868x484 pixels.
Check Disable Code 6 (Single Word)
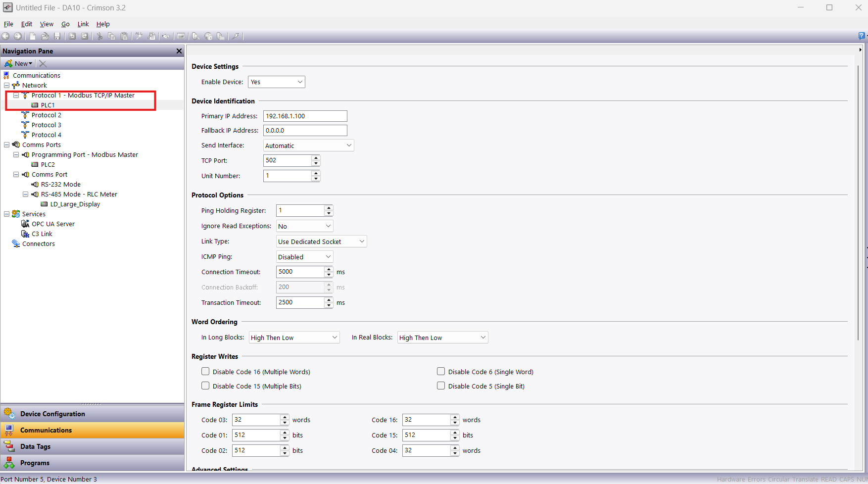(x=441, y=371)
